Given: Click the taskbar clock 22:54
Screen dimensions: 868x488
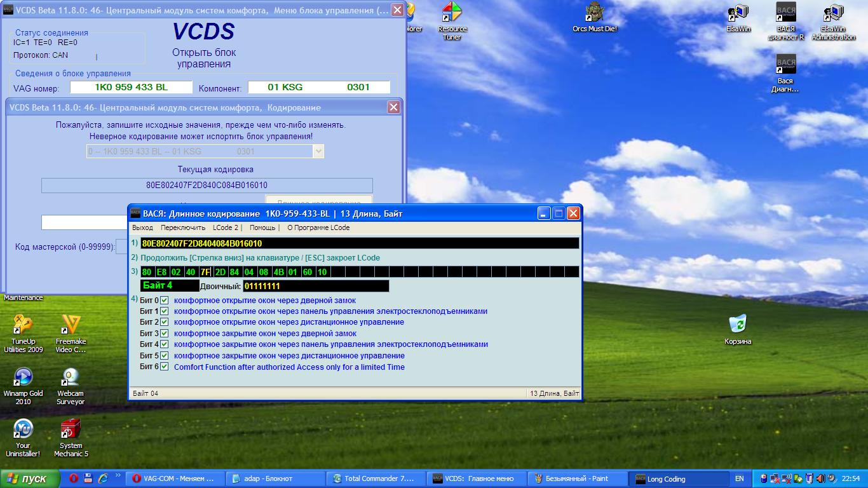Looking at the screenshot, I should point(851,478).
